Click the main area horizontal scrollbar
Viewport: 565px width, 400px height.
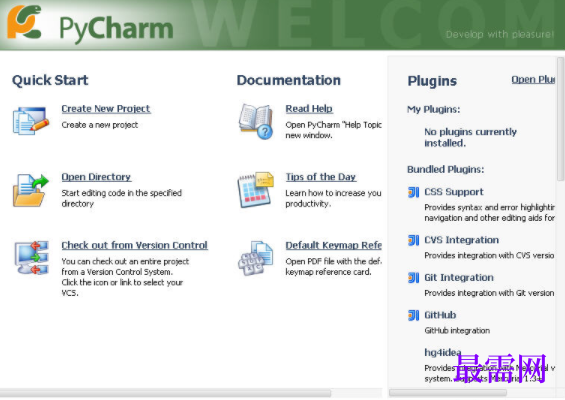click(165, 392)
